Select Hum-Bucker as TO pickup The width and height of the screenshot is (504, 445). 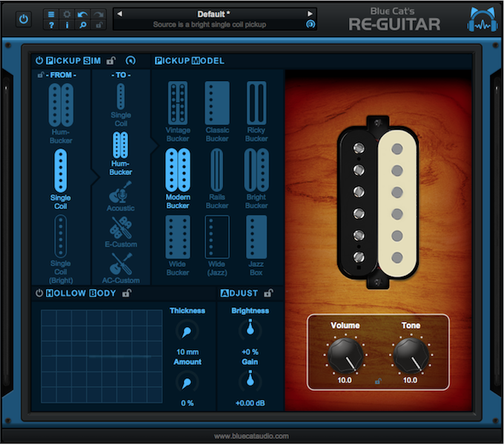[x=121, y=154]
